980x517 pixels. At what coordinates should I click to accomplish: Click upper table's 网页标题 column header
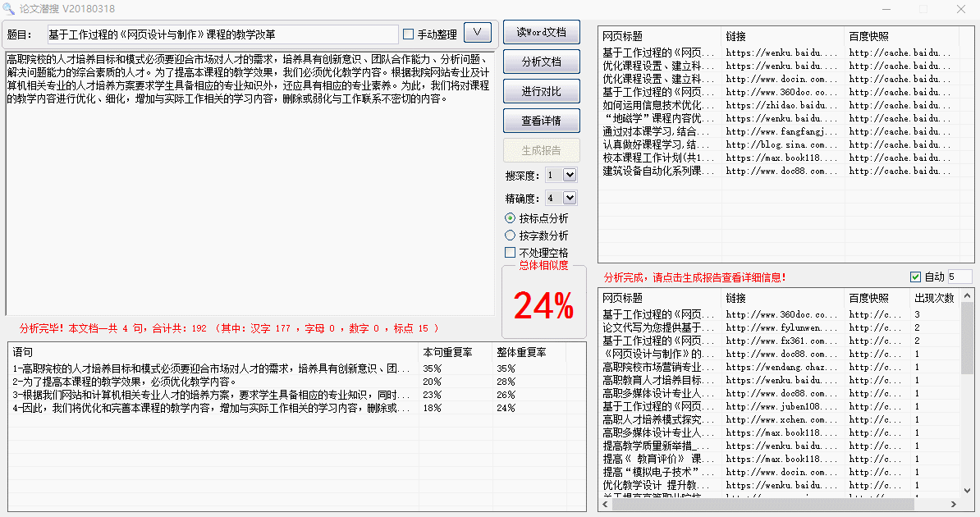(660, 36)
